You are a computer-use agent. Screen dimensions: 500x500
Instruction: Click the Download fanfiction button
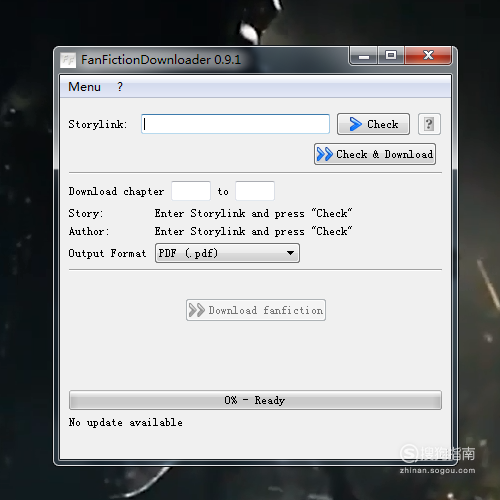pyautogui.click(x=256, y=310)
